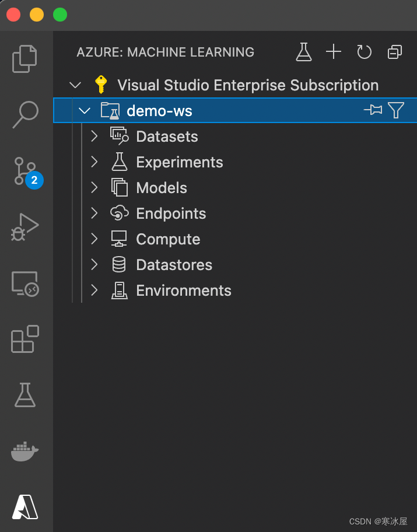Open the Docker view
Screen dimensions: 417x532
pos(25,452)
